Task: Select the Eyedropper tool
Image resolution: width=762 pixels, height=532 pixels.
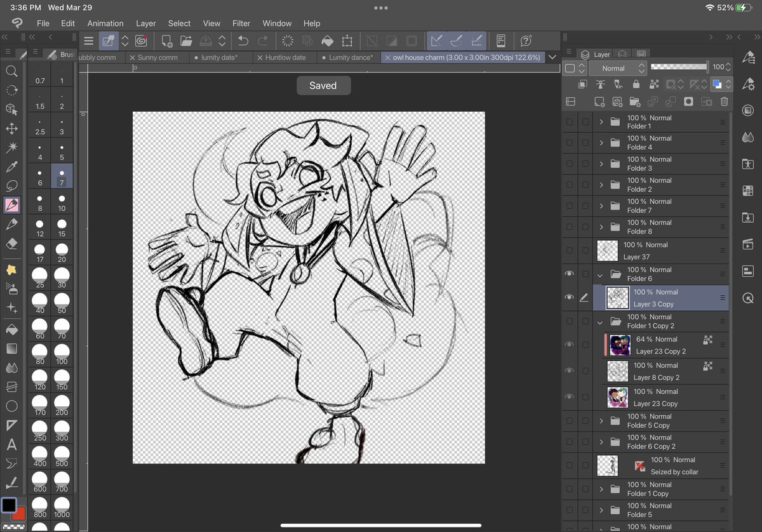Action: click(x=11, y=167)
